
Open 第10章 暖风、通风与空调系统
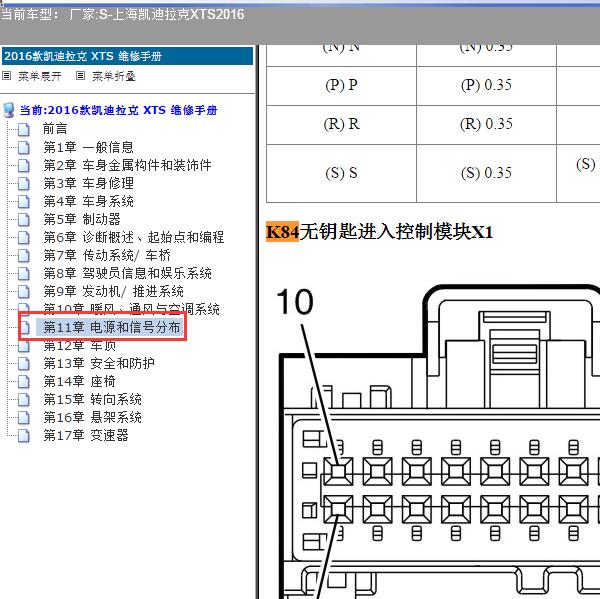pyautogui.click(x=131, y=308)
